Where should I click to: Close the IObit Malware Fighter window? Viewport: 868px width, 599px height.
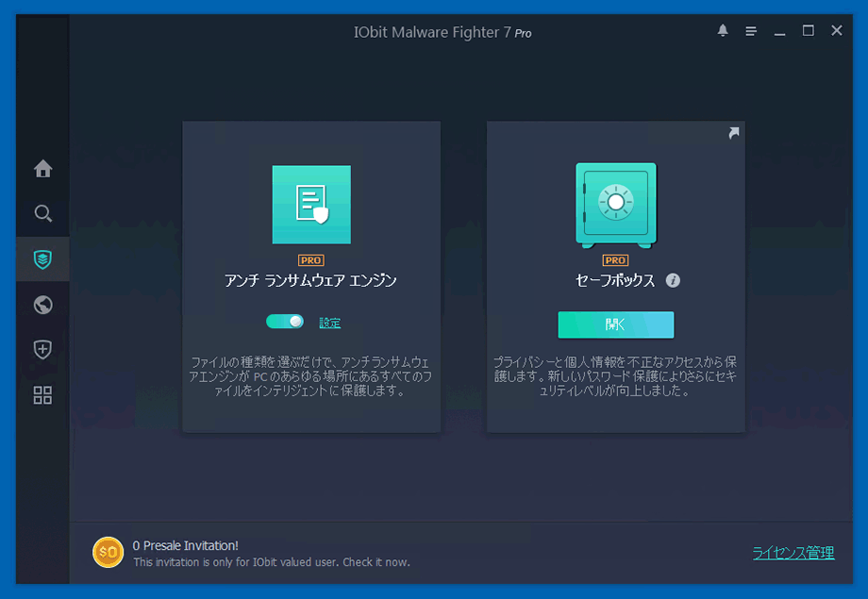[837, 30]
